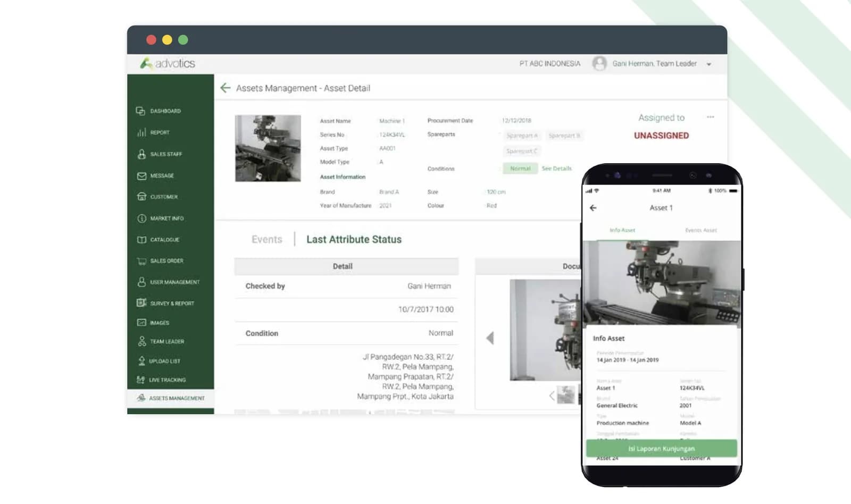Click the Sparepart B tag
The image size is (851, 504).
coord(564,136)
